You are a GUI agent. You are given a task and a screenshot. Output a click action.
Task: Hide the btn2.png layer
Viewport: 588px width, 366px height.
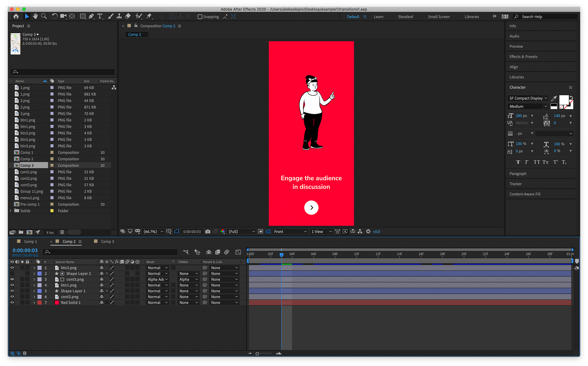pos(12,268)
